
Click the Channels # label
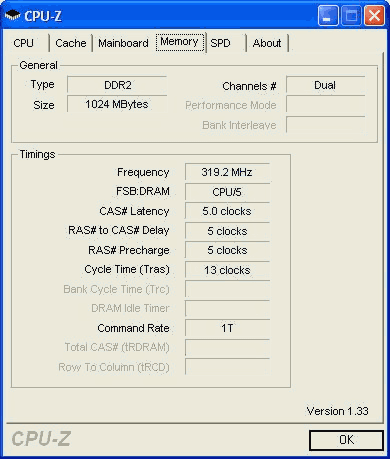249,86
